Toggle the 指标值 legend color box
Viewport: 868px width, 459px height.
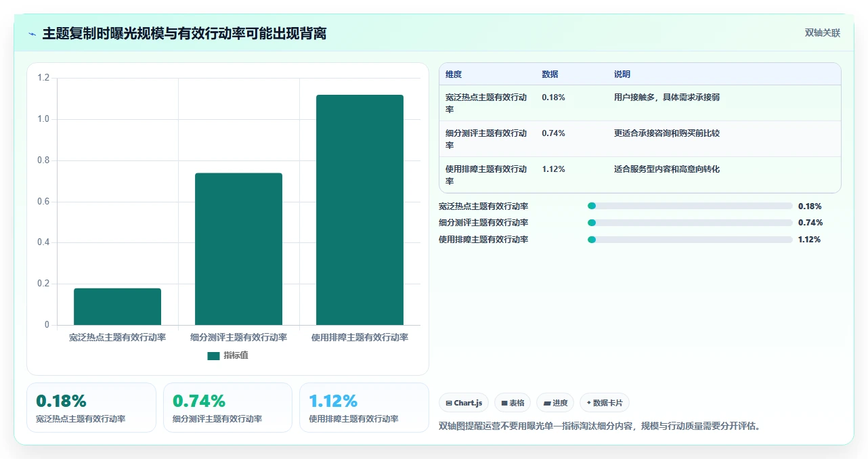click(x=213, y=355)
